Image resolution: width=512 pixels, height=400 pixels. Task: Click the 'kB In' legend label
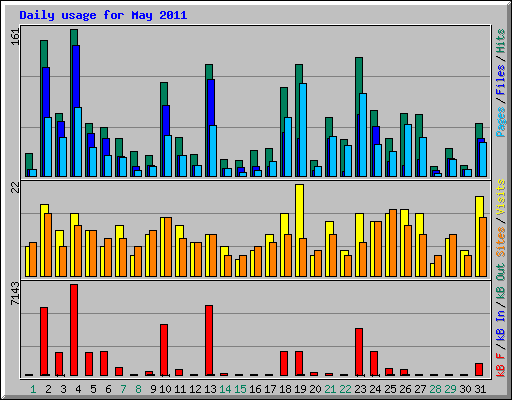pos(500,326)
